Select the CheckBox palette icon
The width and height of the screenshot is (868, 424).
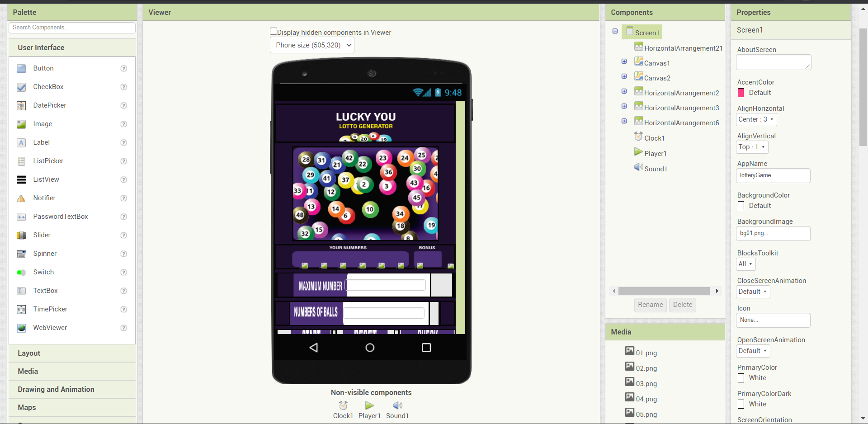(x=21, y=87)
